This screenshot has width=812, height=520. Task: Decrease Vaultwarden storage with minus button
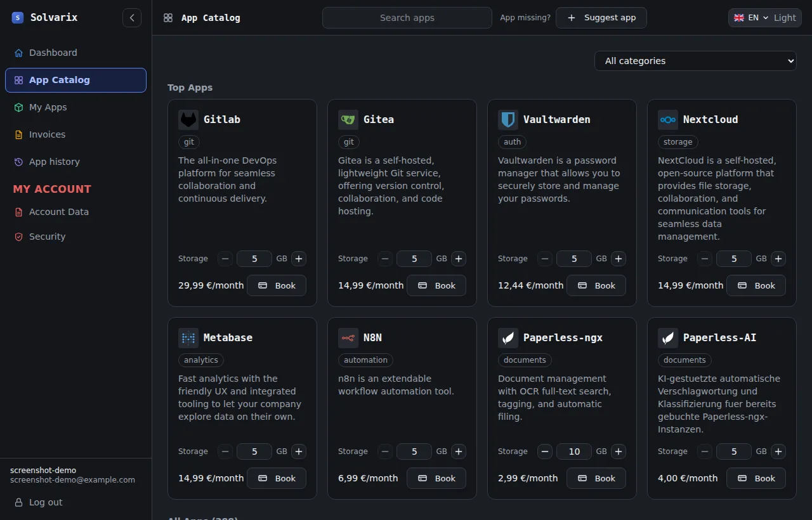545,259
